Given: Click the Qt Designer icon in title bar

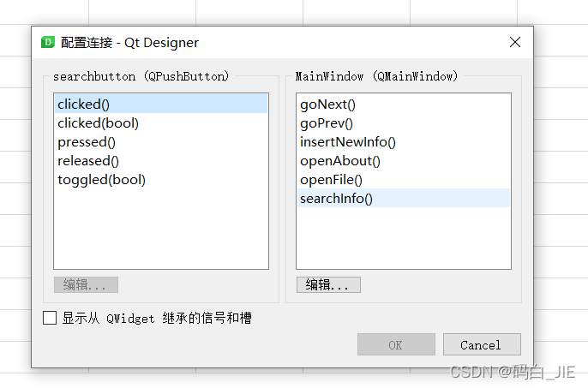Looking at the screenshot, I should click(48, 42).
